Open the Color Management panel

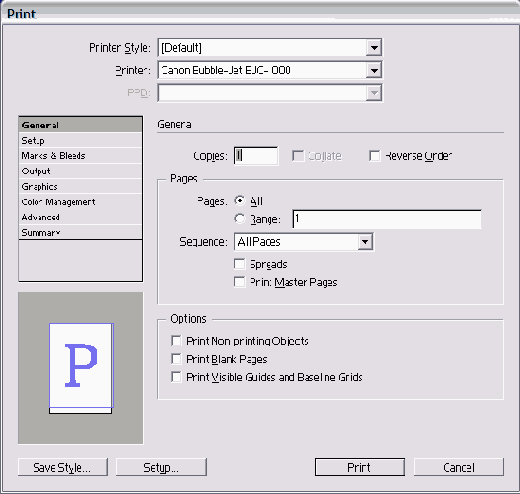[81, 202]
